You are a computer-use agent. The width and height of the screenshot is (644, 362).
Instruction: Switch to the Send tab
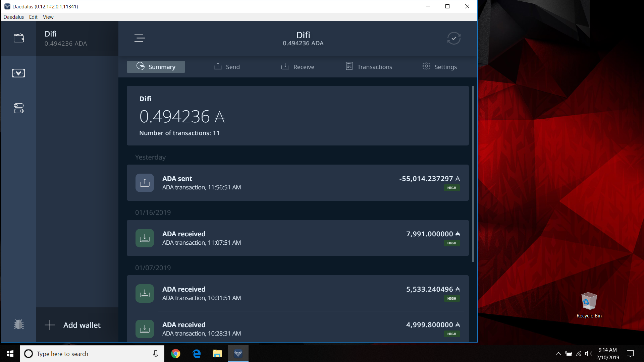(227, 67)
